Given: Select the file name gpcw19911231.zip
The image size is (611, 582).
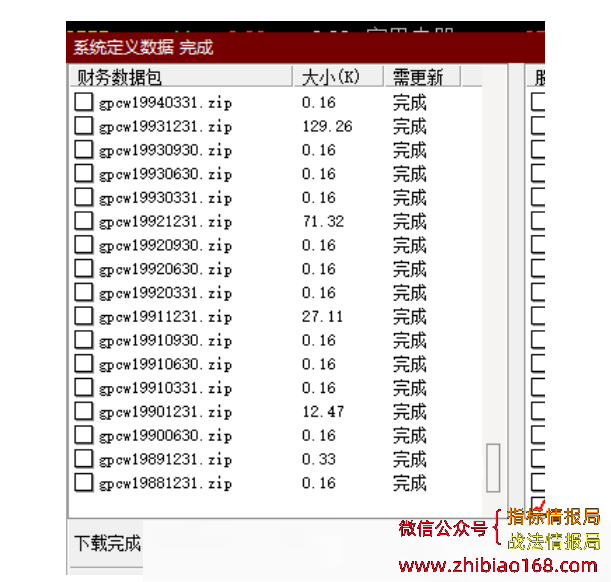Looking at the screenshot, I should point(166,317).
